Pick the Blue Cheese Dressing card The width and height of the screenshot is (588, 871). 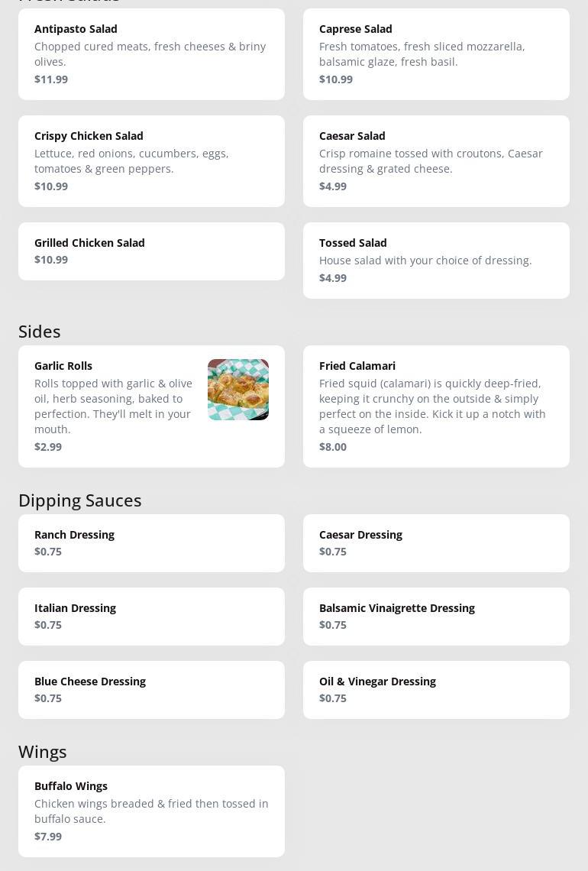pyautogui.click(x=151, y=690)
